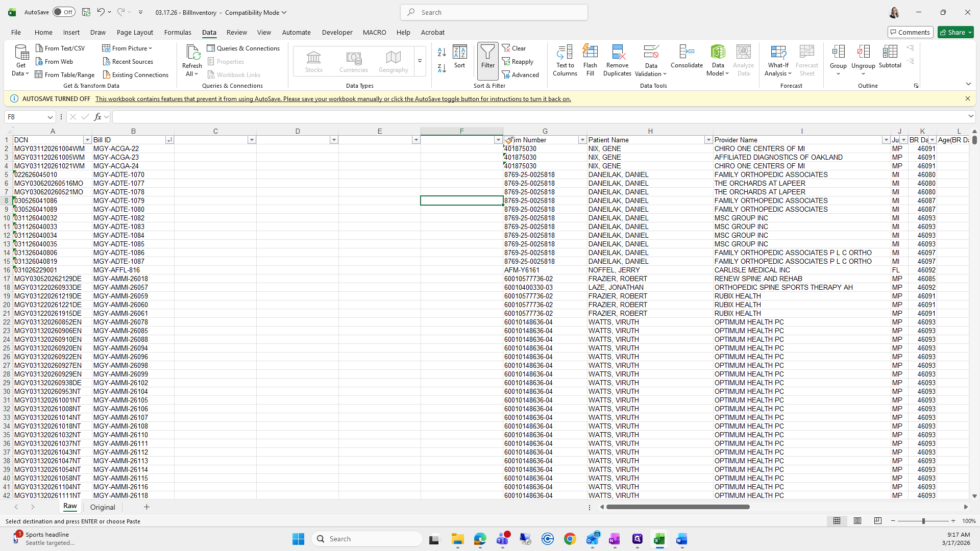The width and height of the screenshot is (980, 551).
Task: Switch to the Original sheet tab
Action: click(x=103, y=507)
